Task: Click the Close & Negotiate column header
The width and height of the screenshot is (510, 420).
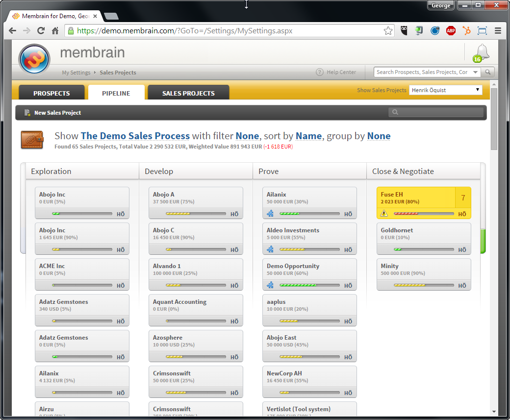Action: click(x=424, y=172)
